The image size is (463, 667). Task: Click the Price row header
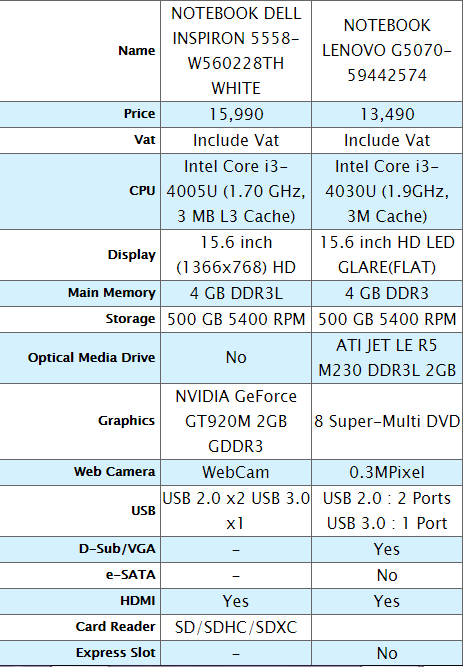(140, 114)
